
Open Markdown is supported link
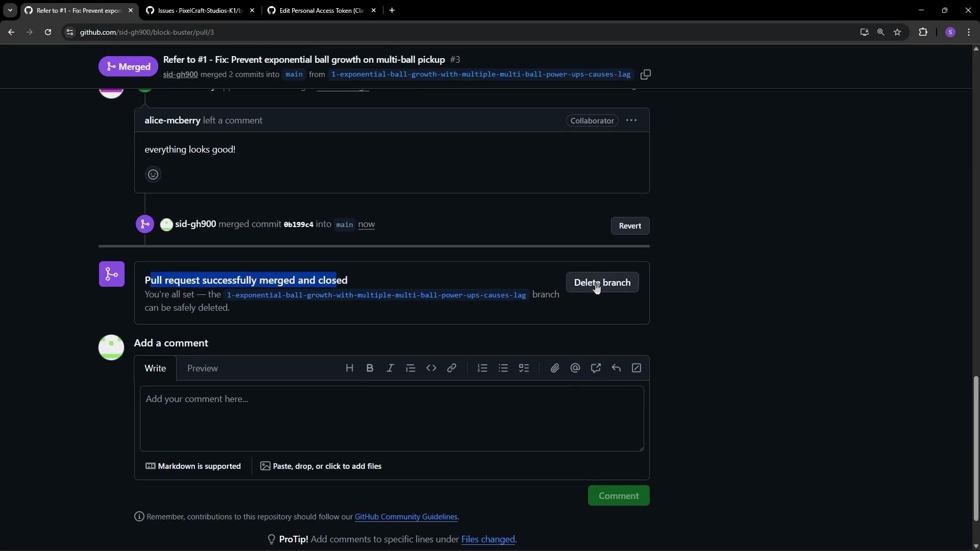(x=193, y=466)
